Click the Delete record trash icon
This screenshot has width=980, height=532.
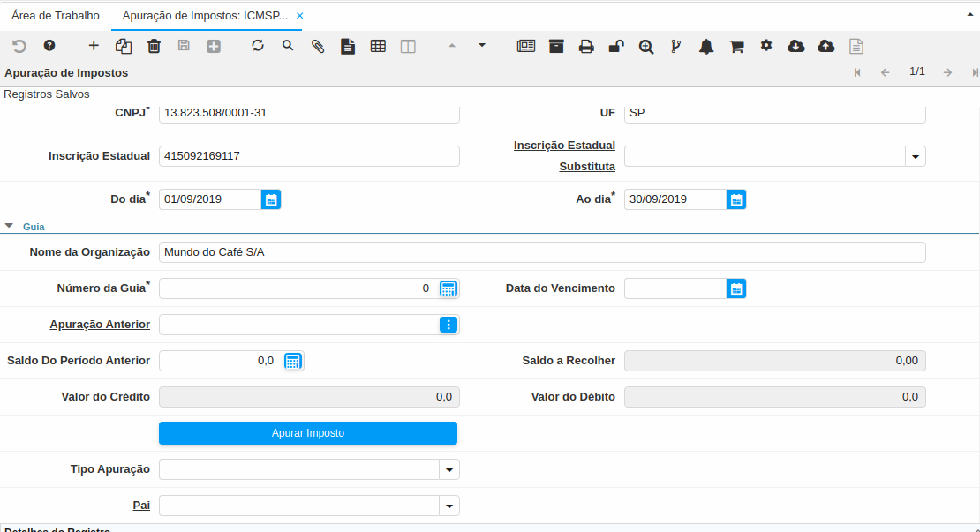pyautogui.click(x=154, y=46)
